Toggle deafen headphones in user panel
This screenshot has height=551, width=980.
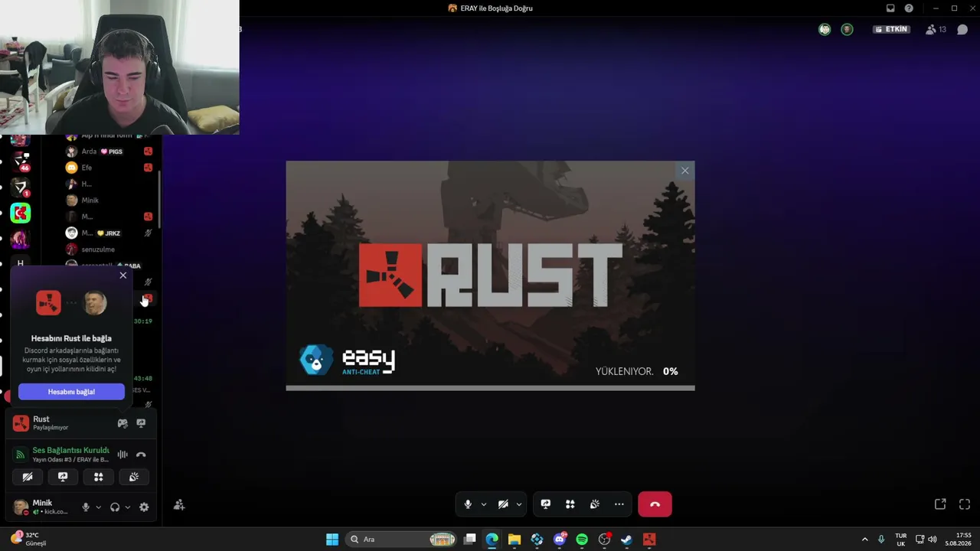pos(115,507)
